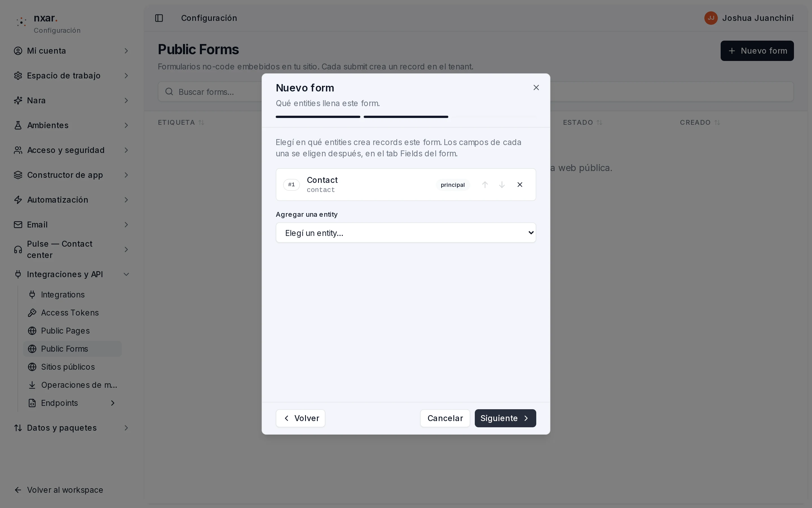Open the Elegí un entity dropdown

[x=406, y=233]
